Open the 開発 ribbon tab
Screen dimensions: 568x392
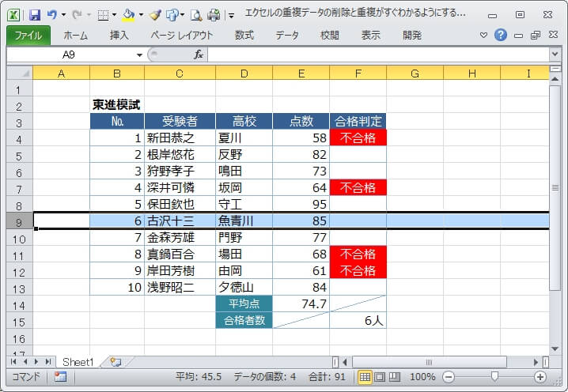(412, 35)
